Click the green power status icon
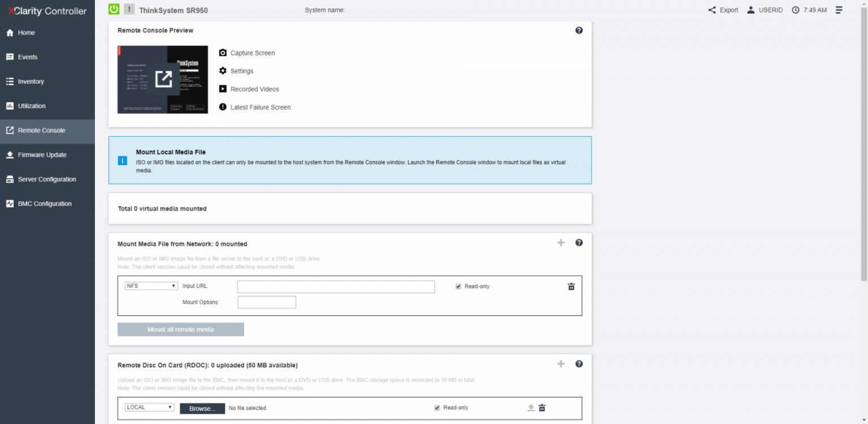868x424 pixels. [114, 9]
